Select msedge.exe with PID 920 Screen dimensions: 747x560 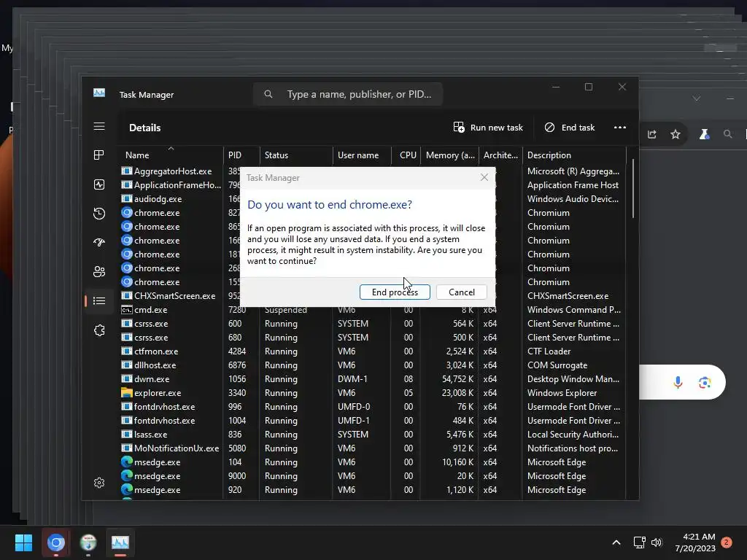[371, 489]
